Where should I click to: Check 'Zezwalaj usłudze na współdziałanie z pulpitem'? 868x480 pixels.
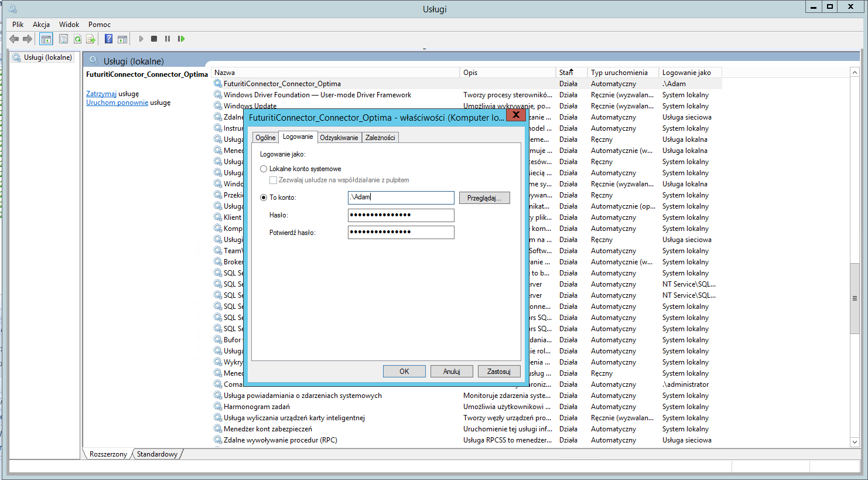click(273, 180)
